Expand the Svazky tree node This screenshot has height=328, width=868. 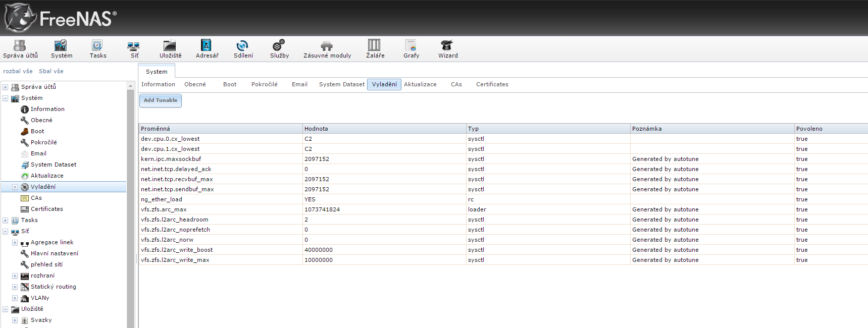pyautogui.click(x=15, y=320)
